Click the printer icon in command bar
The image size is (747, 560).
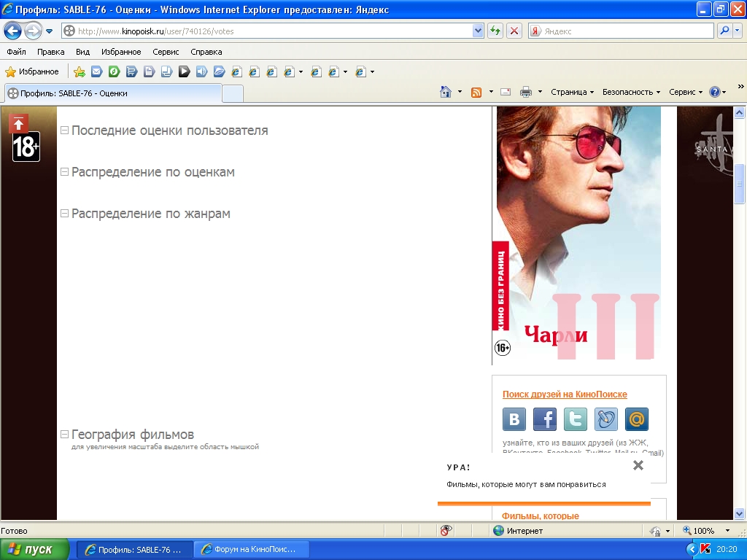[x=525, y=92]
